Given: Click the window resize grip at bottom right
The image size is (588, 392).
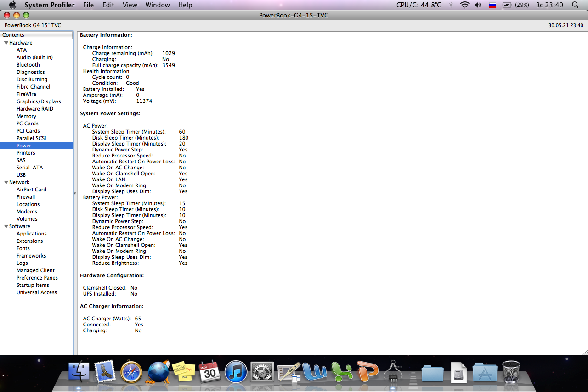Looking at the screenshot, I should (x=584, y=352).
